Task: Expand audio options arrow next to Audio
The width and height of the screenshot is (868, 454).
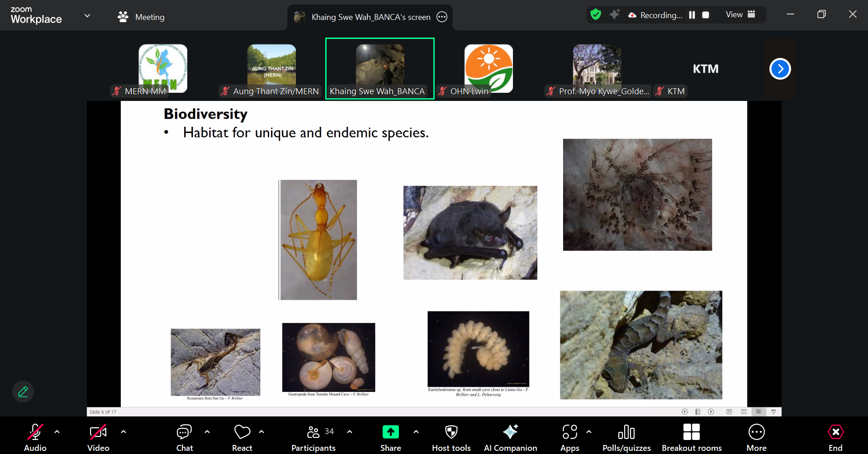Action: [57, 432]
